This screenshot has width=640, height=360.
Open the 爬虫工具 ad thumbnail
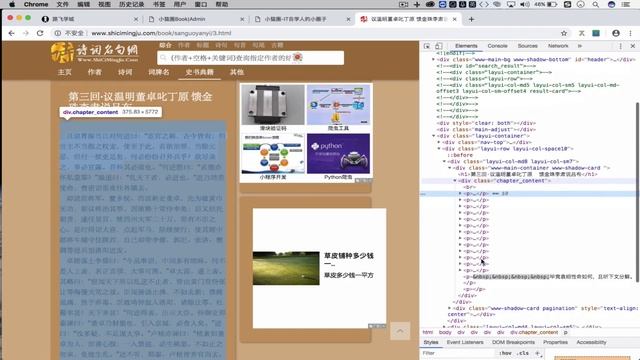coord(338,108)
